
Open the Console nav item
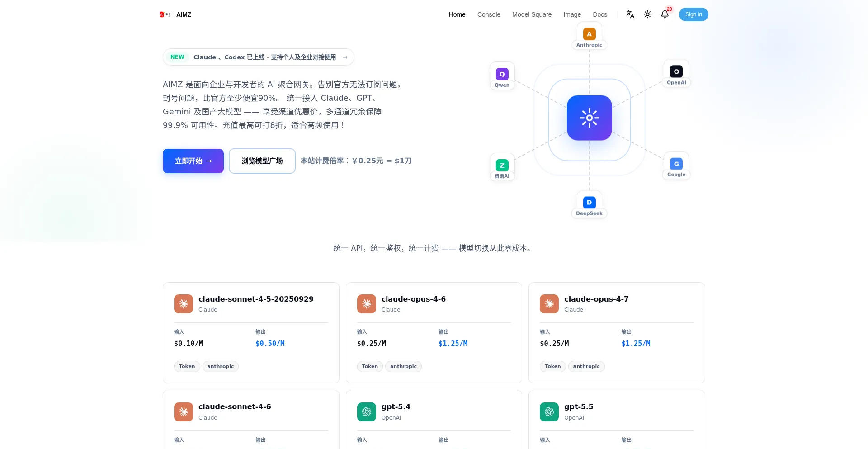click(x=489, y=14)
